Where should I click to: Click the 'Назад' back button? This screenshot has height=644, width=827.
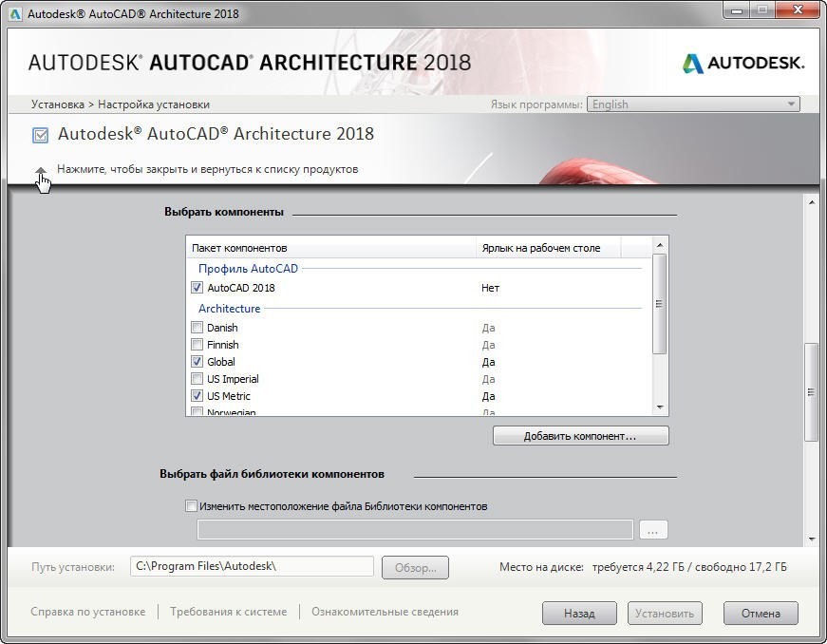(579, 614)
